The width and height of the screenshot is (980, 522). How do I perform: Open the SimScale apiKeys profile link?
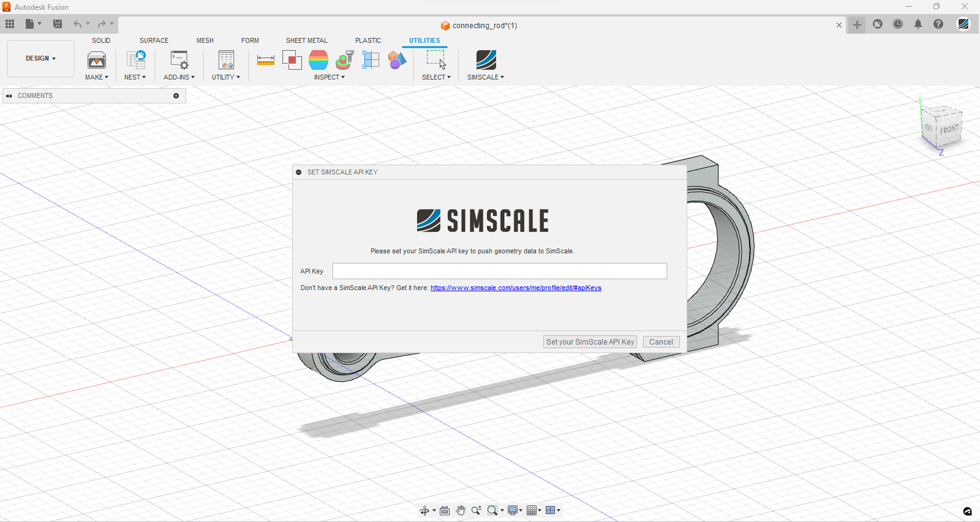tap(516, 288)
